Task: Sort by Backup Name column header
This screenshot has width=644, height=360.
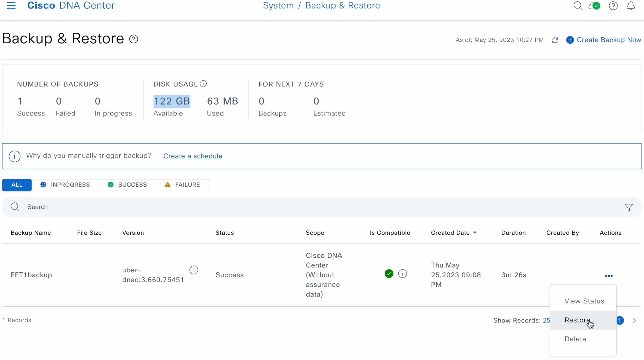Action: [31, 233]
